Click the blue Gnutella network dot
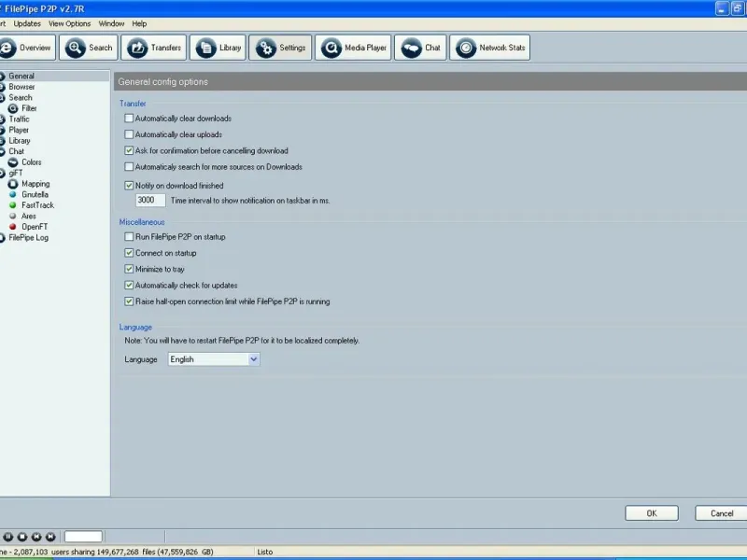This screenshot has height=560, width=747. 13,194
